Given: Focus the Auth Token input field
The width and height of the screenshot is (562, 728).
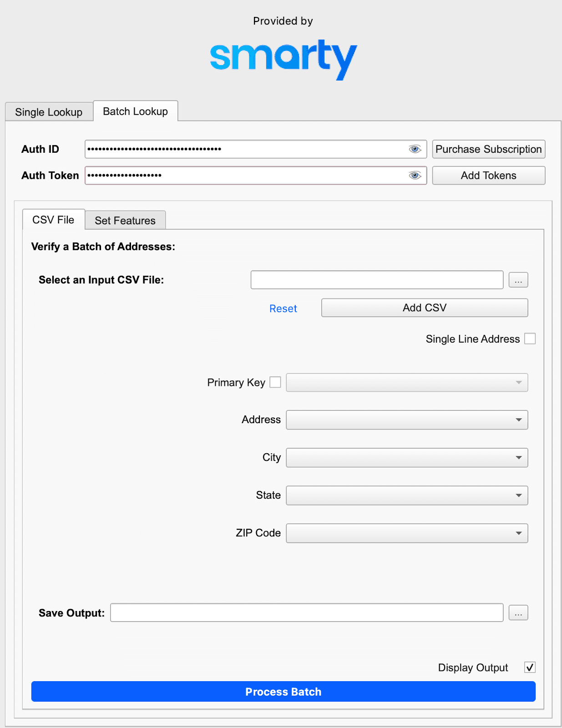Looking at the screenshot, I should (x=256, y=176).
